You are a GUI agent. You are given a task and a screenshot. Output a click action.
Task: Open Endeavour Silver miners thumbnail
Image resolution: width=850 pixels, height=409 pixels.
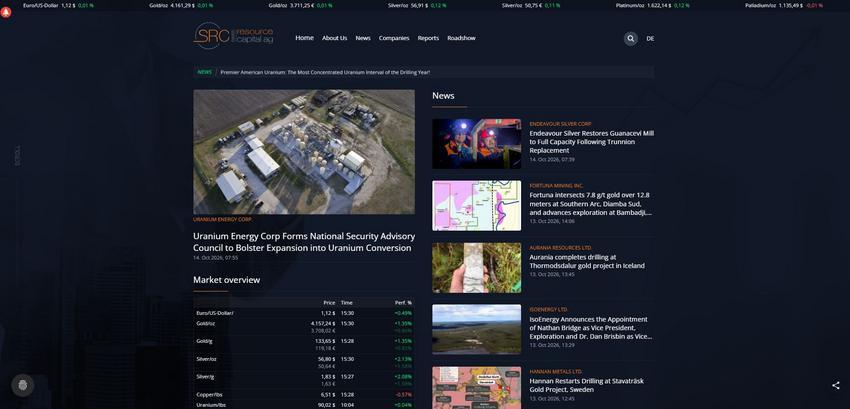point(476,144)
